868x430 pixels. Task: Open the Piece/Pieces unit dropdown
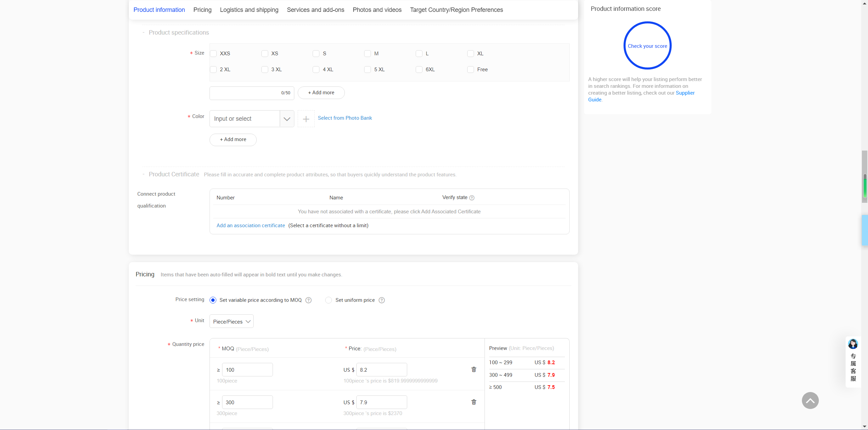(232, 321)
